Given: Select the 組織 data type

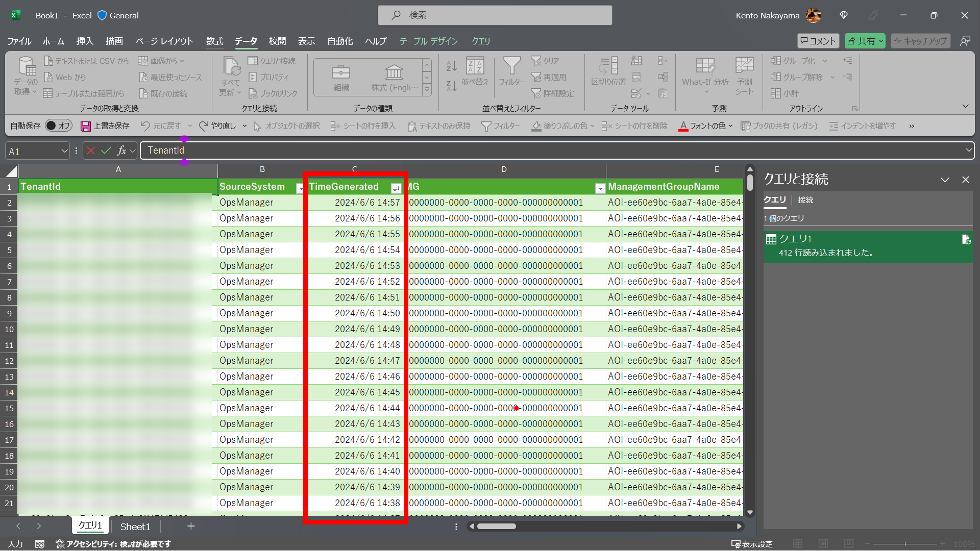Looking at the screenshot, I should click(x=341, y=77).
